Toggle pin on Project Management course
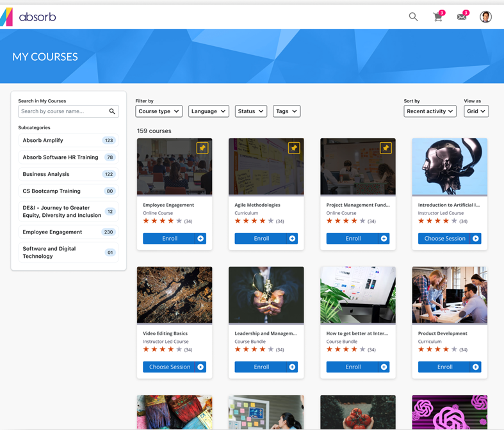Image resolution: width=504 pixels, height=430 pixels. (x=386, y=148)
